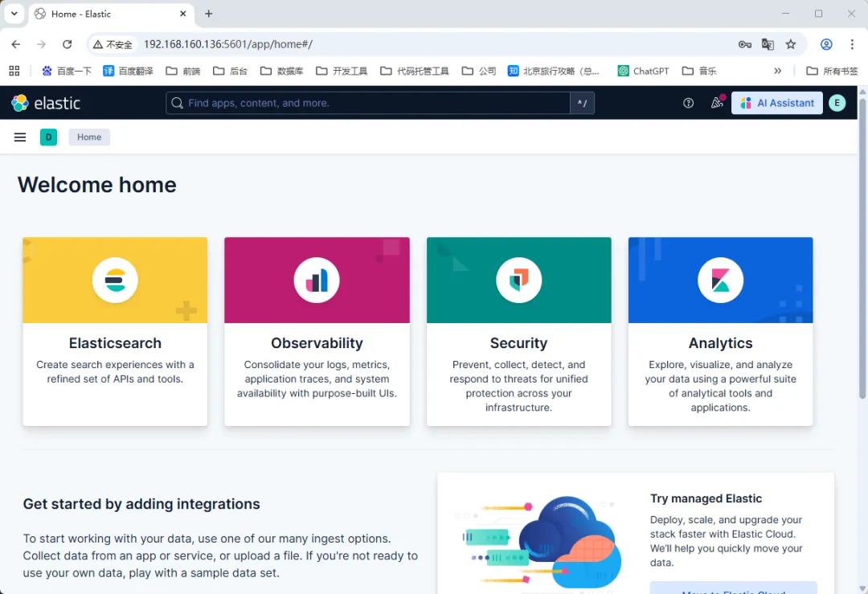Open the user avatar E menu
This screenshot has width=868, height=594.
pos(837,103)
